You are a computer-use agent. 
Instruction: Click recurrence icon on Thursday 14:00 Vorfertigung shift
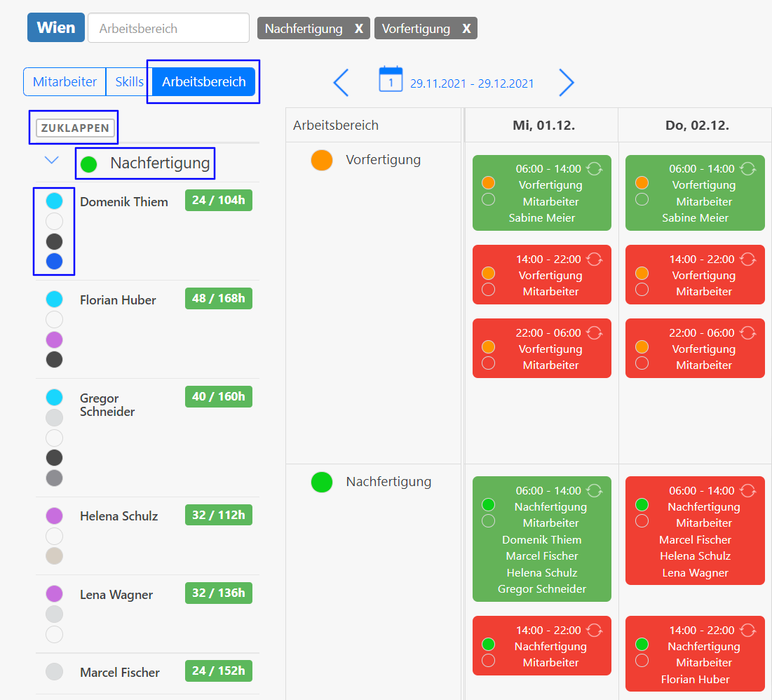coord(748,259)
